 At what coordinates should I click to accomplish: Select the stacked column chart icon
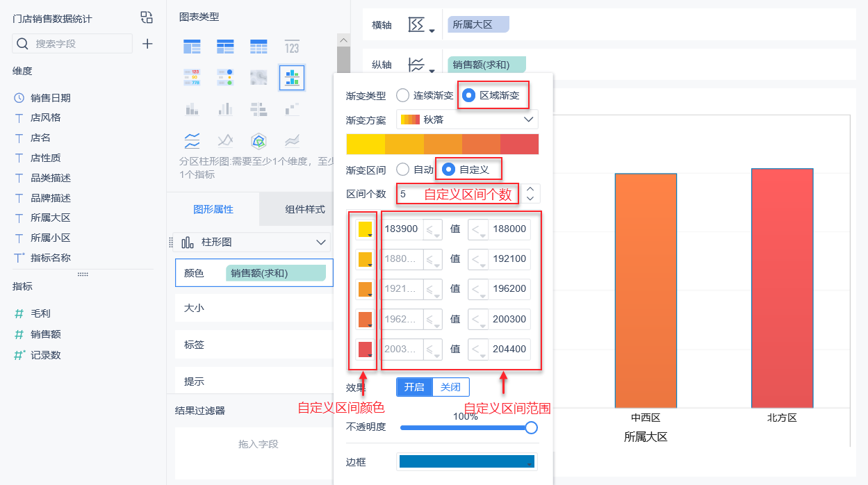click(x=192, y=109)
